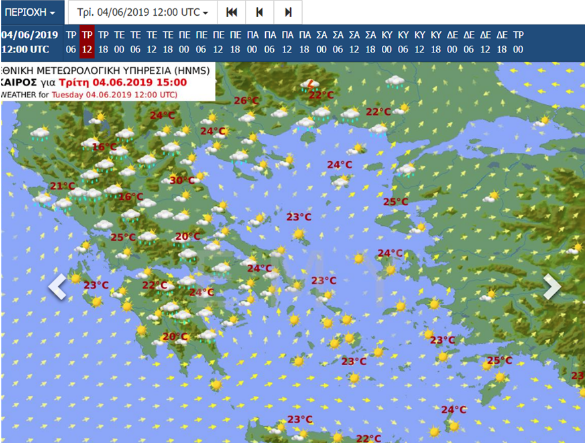Select the ΠΕ 18 time step

235,42
